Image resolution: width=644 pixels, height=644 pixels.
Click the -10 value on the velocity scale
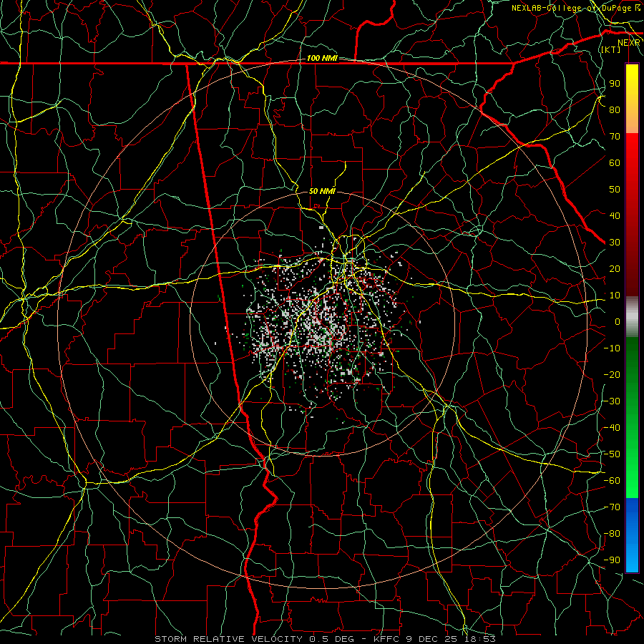click(x=612, y=348)
